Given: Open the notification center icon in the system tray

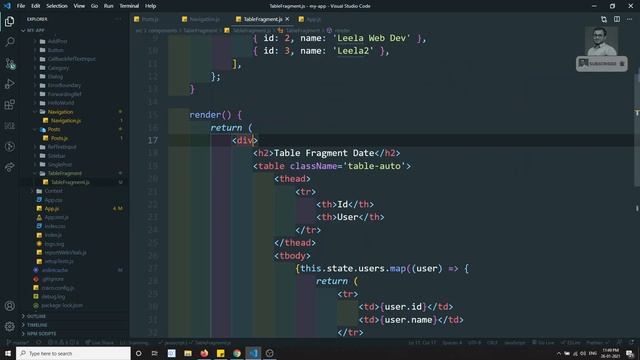Looking at the screenshot, I should (x=630, y=353).
